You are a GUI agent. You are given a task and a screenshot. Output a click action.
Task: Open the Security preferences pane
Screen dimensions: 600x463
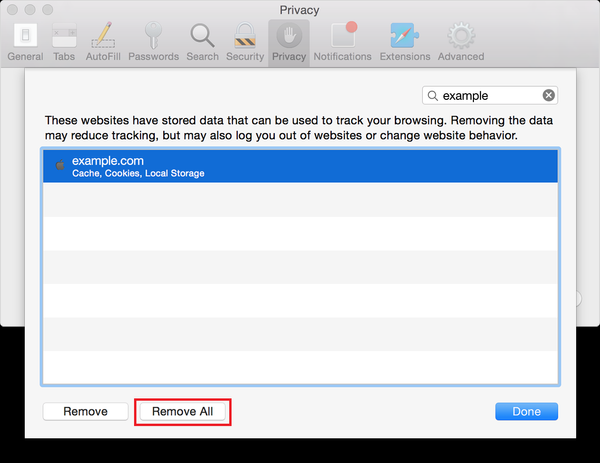click(245, 41)
